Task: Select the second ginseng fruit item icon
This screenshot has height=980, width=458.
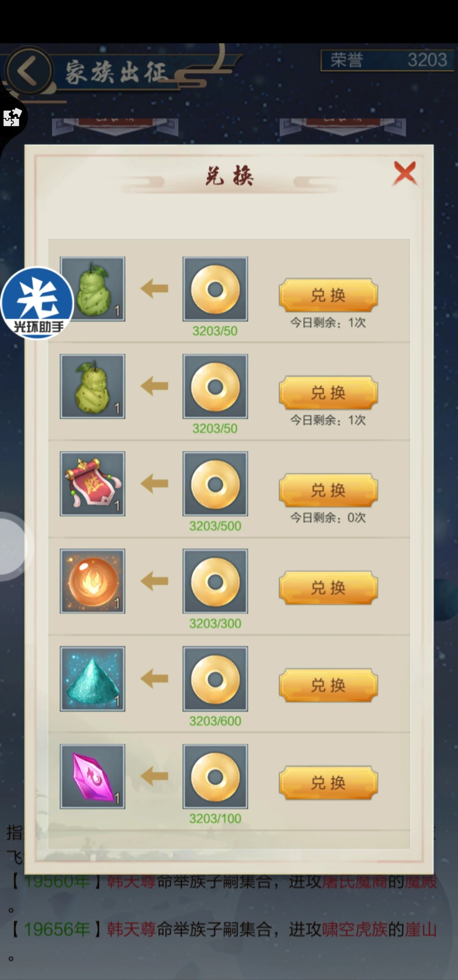Action: [92, 386]
